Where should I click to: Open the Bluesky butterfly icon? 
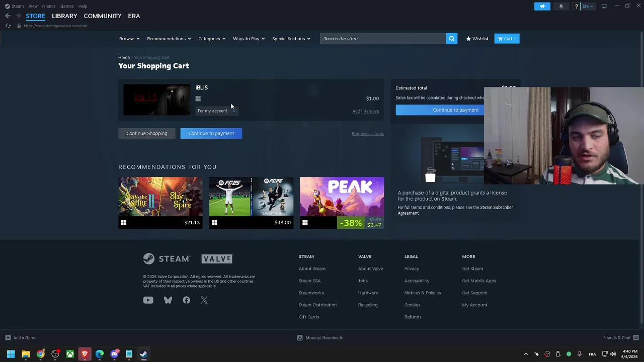click(x=168, y=300)
